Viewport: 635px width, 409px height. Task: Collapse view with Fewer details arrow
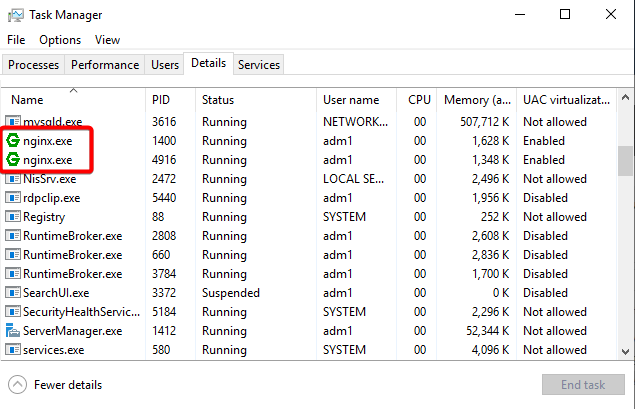17,385
